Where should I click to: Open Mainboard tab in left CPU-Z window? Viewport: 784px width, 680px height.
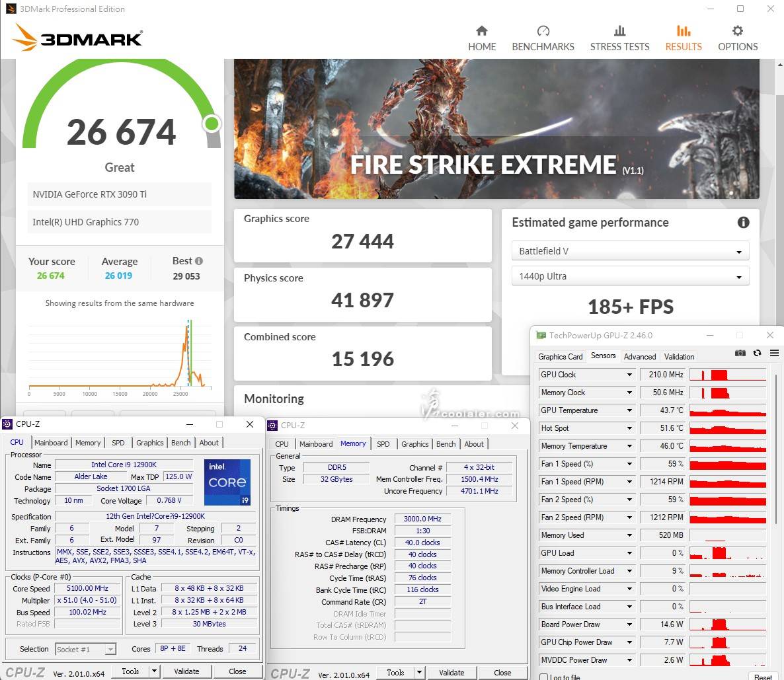tap(51, 443)
